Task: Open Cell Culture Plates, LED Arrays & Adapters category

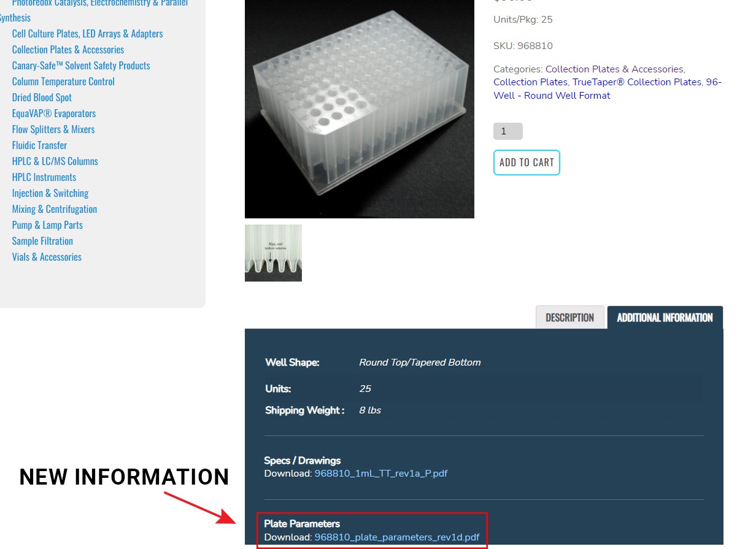Action: (x=88, y=34)
